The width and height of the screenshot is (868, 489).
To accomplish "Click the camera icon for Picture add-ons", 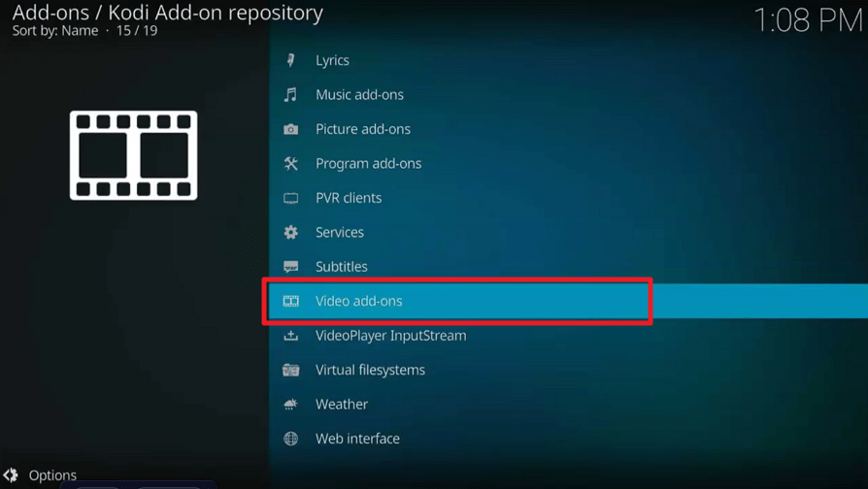I will click(x=290, y=129).
